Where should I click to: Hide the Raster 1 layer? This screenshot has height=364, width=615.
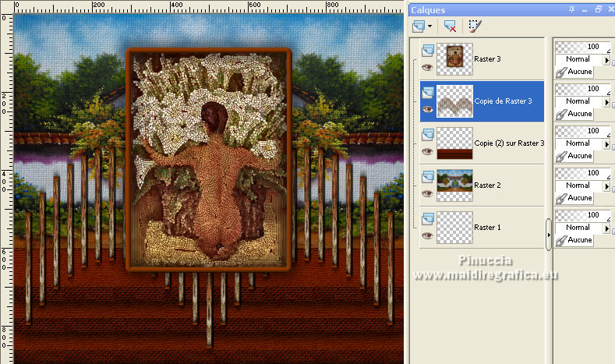click(x=427, y=235)
